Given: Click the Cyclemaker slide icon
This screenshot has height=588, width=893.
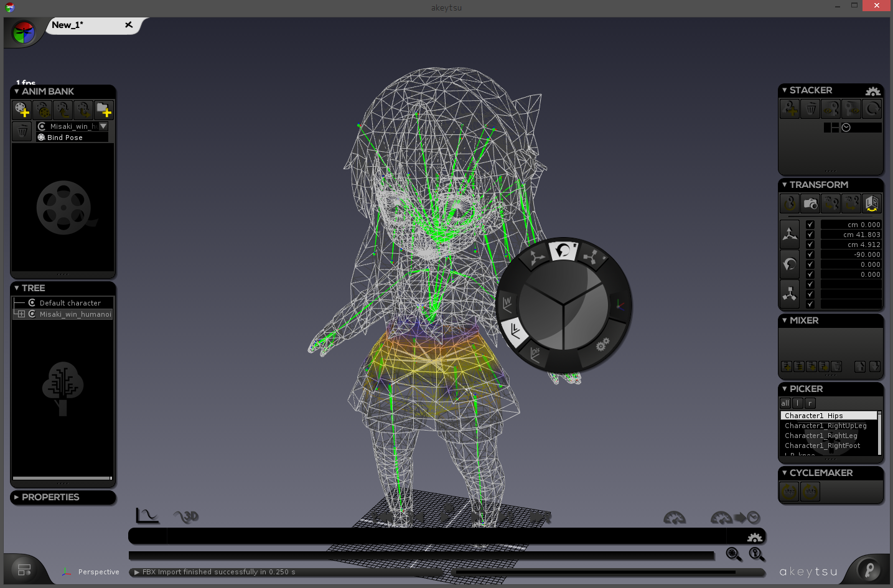Looking at the screenshot, I should [x=810, y=492].
